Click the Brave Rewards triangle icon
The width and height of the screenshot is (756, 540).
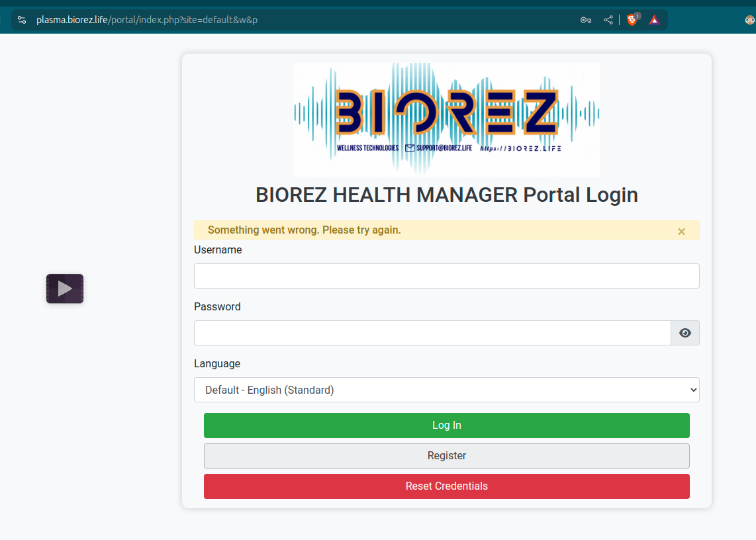pos(654,20)
